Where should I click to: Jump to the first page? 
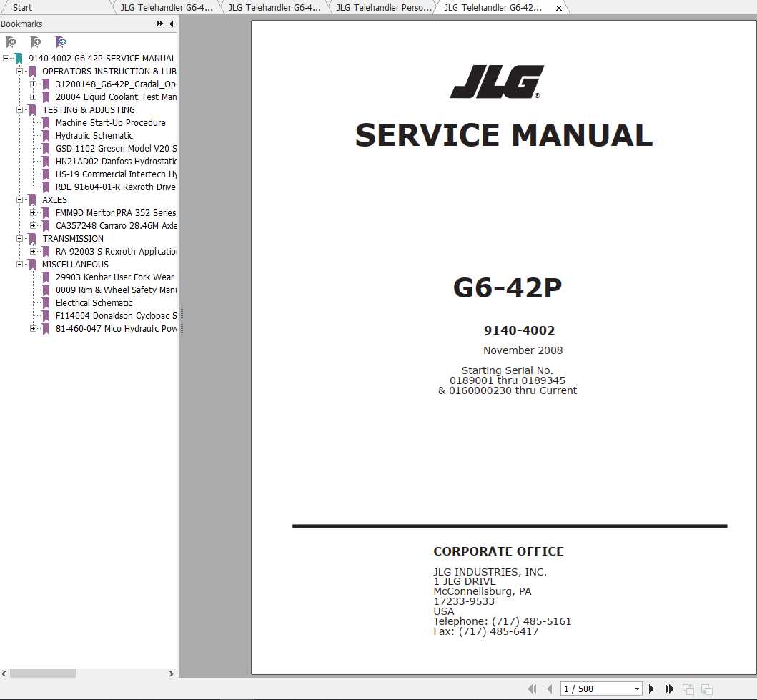(x=532, y=689)
